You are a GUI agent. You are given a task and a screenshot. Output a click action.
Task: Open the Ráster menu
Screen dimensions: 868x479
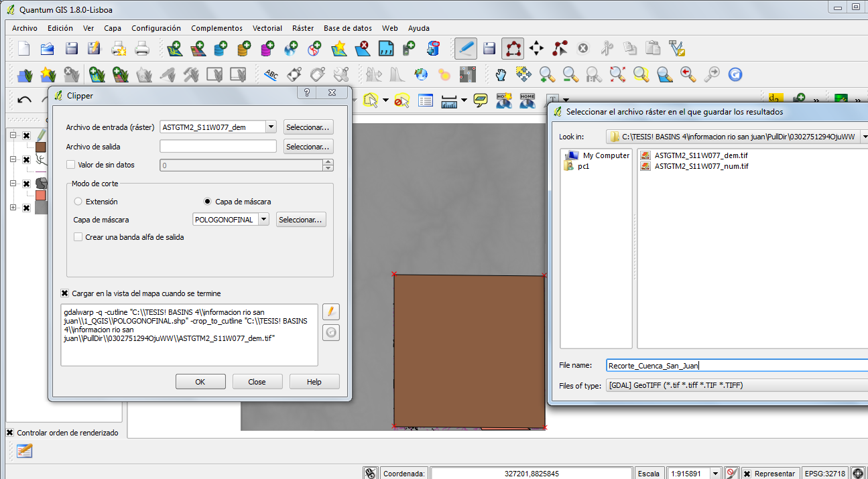303,28
